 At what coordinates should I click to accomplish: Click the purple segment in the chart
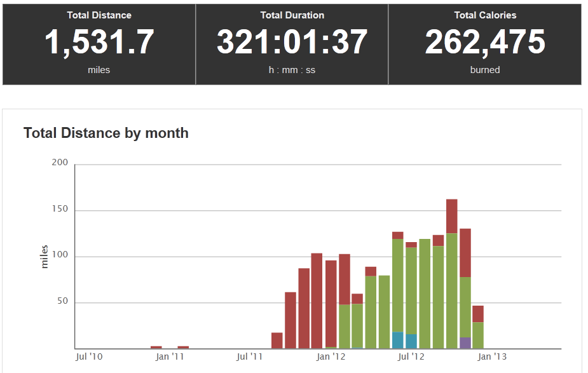point(465,343)
